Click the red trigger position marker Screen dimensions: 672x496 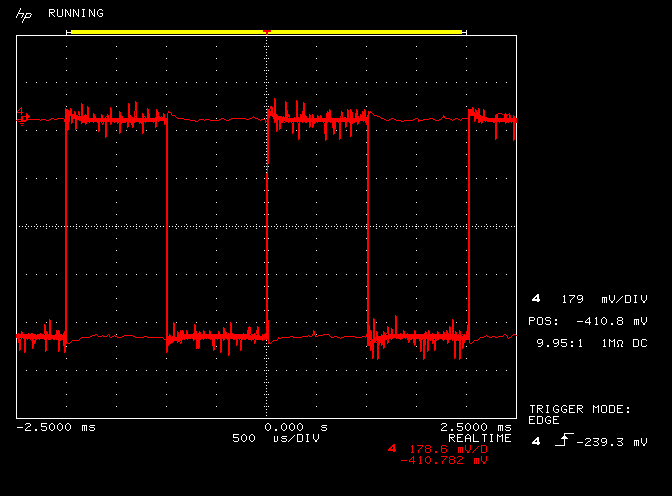click(266, 33)
